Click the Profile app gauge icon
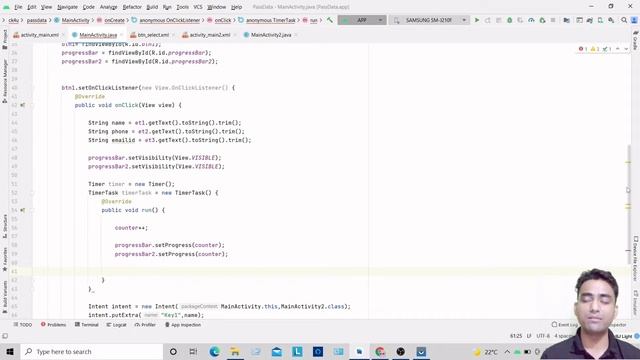The image size is (640, 360). click(531, 20)
